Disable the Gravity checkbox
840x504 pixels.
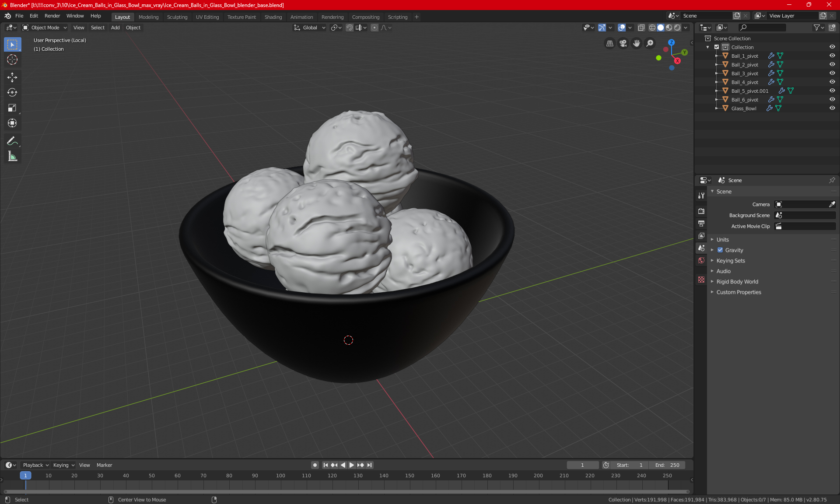pyautogui.click(x=720, y=250)
